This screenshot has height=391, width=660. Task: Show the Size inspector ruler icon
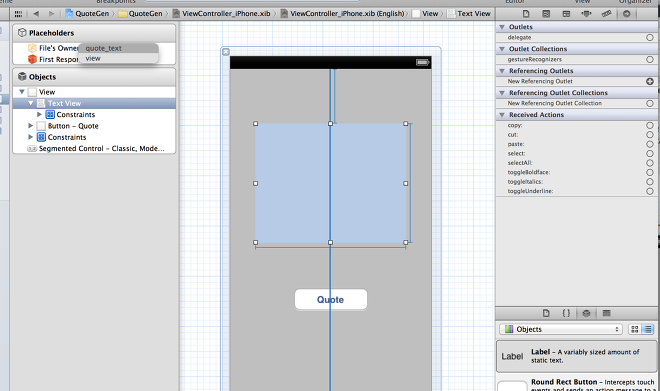(606, 14)
